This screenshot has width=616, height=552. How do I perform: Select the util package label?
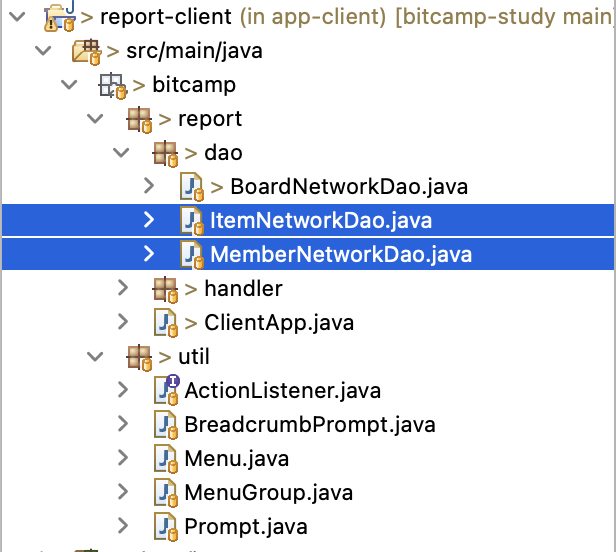pyautogui.click(x=194, y=357)
